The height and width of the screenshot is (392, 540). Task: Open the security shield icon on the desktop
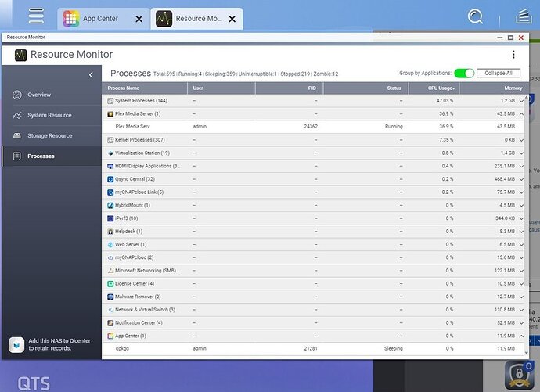coord(519,375)
